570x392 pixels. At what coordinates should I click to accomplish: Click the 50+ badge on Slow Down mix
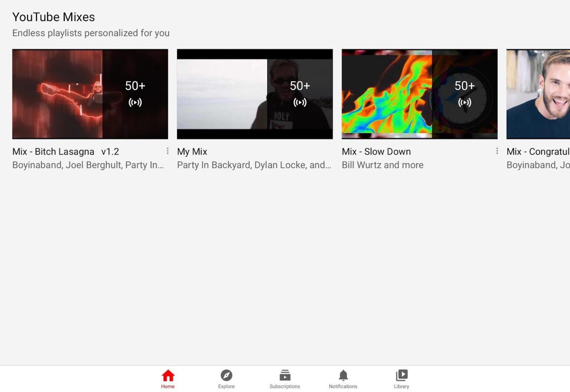pyautogui.click(x=465, y=86)
